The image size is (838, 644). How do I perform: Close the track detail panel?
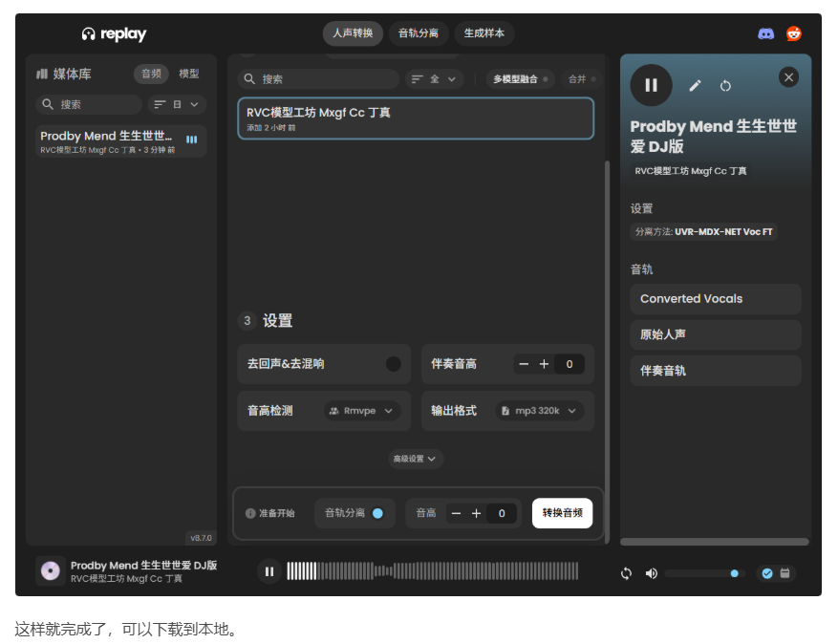788,77
